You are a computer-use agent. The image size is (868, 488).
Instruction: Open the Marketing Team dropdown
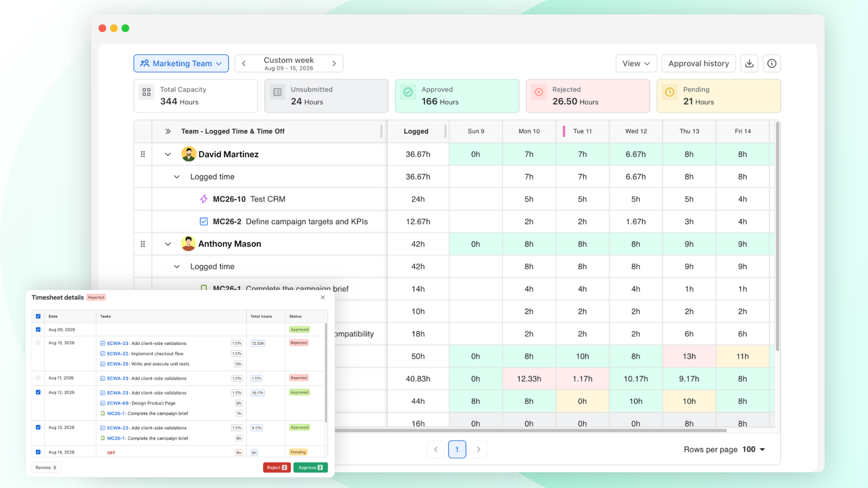click(x=181, y=63)
